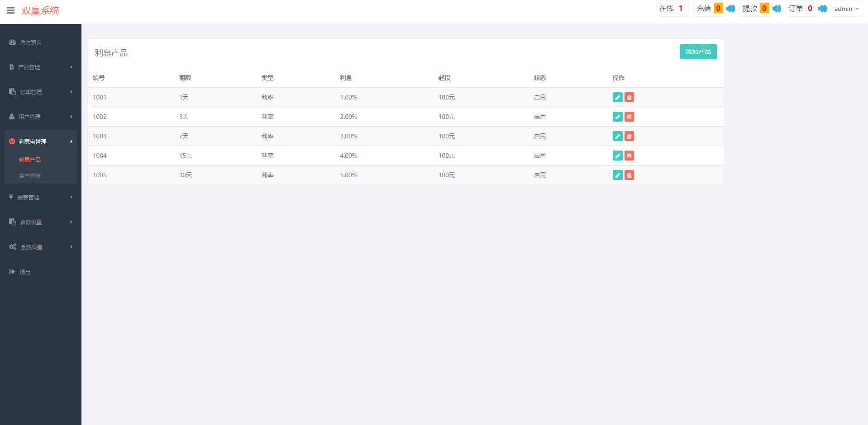Open the 客户投资 submenu item
Viewport: 868px width, 425px height.
coord(30,175)
